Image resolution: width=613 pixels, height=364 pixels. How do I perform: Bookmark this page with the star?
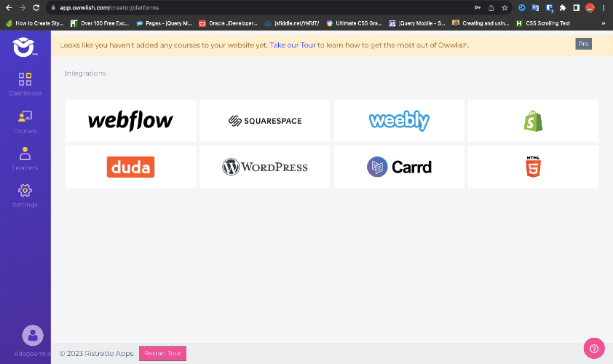pyautogui.click(x=505, y=8)
